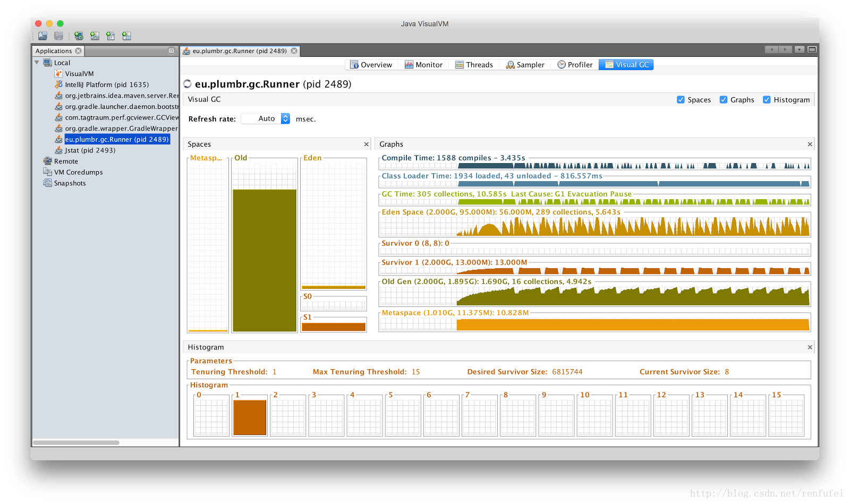Image resolution: width=850 pixels, height=504 pixels.
Task: Select org.gradle.launcher.daemon entry
Action: tap(122, 107)
